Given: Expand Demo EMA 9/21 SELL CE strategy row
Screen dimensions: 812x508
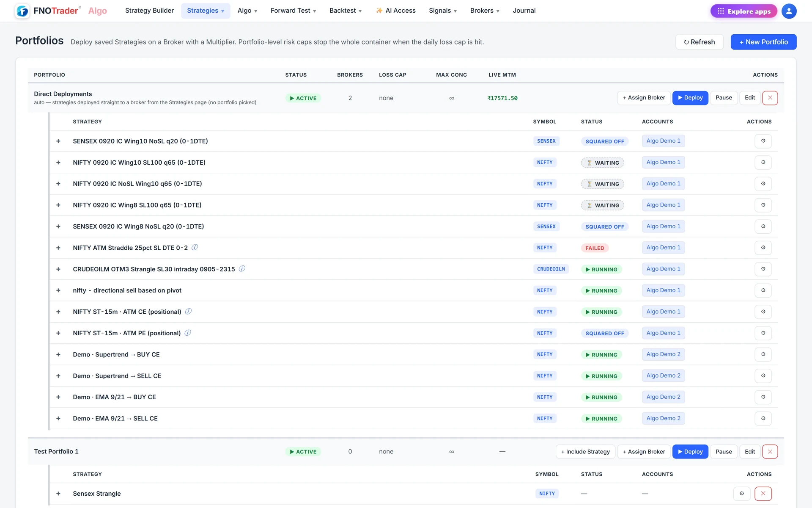Looking at the screenshot, I should 58,418.
